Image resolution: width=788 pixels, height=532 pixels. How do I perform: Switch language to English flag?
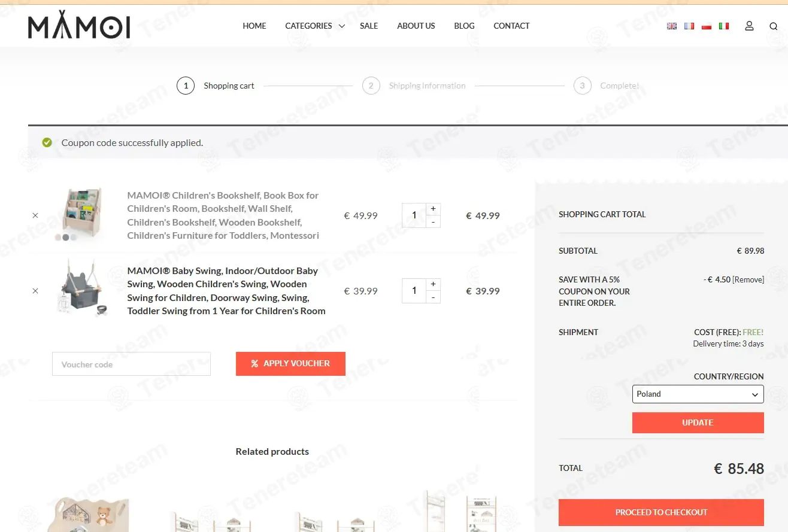tap(672, 26)
